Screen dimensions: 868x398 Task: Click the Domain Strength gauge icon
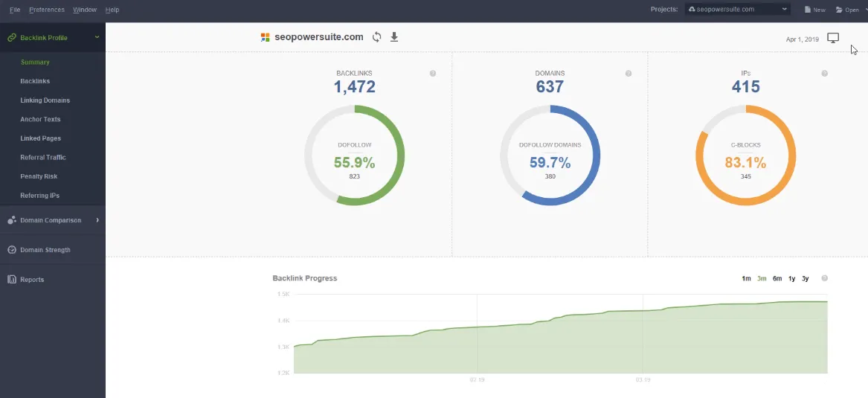[x=12, y=250]
